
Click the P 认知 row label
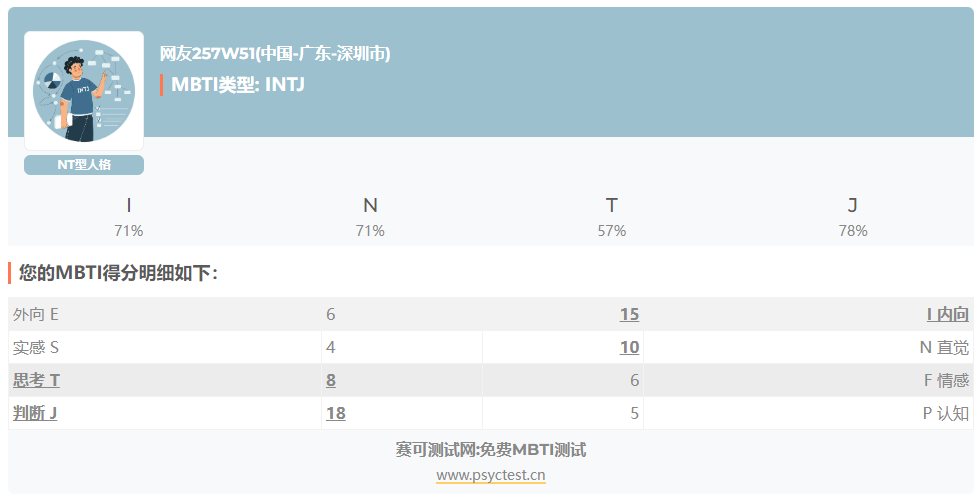[x=945, y=413]
